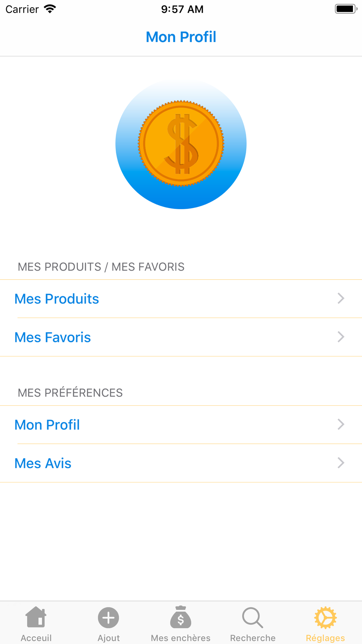Image resolution: width=362 pixels, height=644 pixels.
Task: Expand Mes Produits chevron arrow
Action: click(x=341, y=298)
